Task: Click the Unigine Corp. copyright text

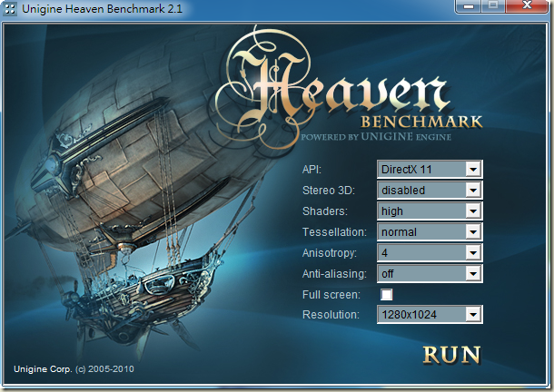Action: click(74, 369)
